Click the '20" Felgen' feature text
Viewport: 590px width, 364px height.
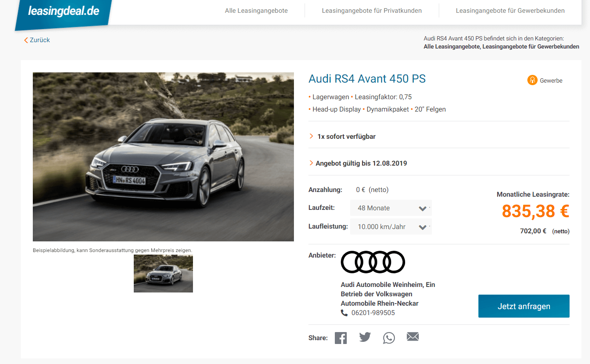click(x=430, y=109)
